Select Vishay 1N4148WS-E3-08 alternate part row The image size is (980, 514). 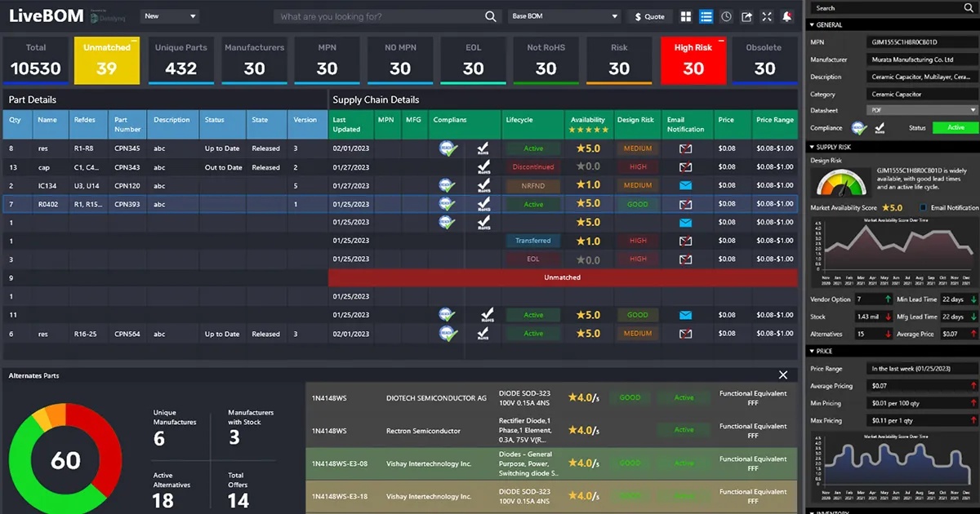tap(551, 463)
